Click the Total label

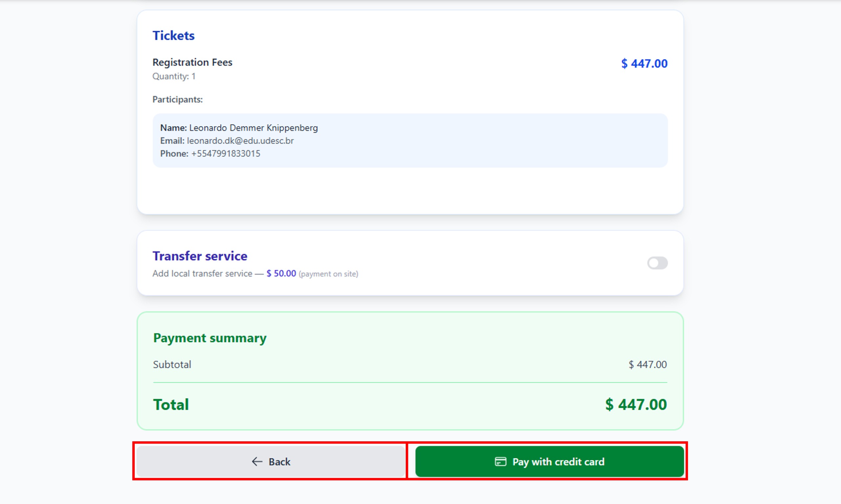pos(170,405)
